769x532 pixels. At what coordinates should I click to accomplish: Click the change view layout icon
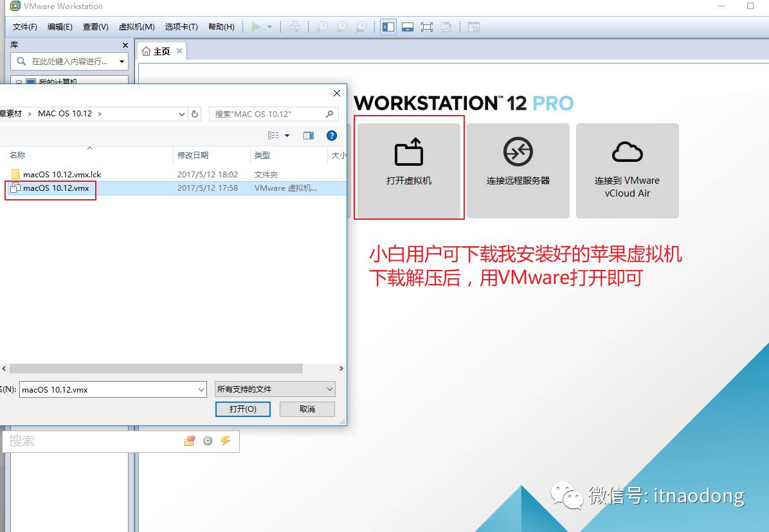pos(273,135)
